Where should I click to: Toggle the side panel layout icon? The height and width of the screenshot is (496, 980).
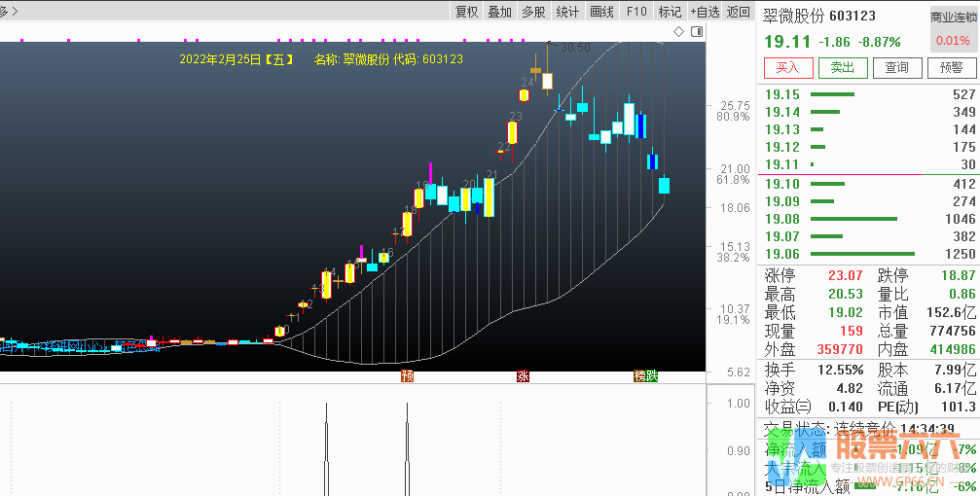[x=696, y=32]
